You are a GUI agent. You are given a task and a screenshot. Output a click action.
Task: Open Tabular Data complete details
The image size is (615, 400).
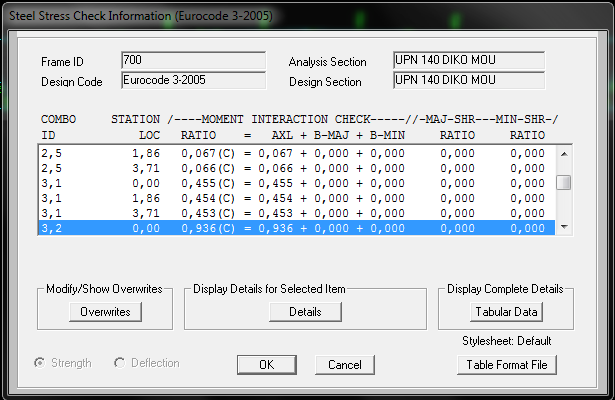(x=506, y=312)
